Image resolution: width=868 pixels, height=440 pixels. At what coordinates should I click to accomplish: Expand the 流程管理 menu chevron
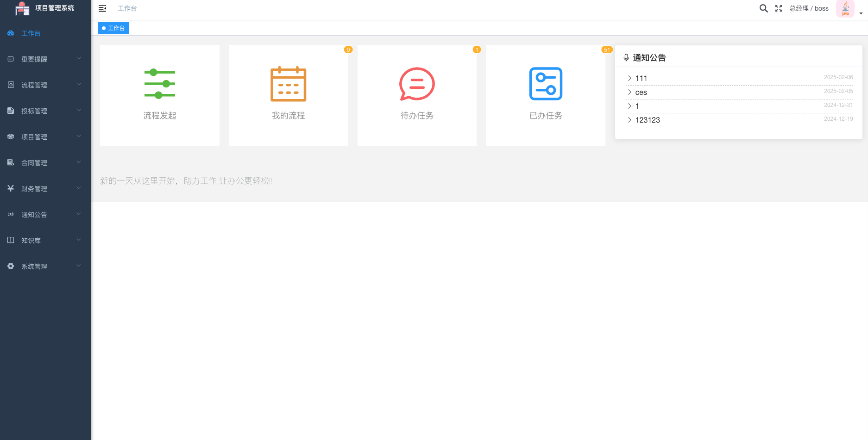point(78,84)
